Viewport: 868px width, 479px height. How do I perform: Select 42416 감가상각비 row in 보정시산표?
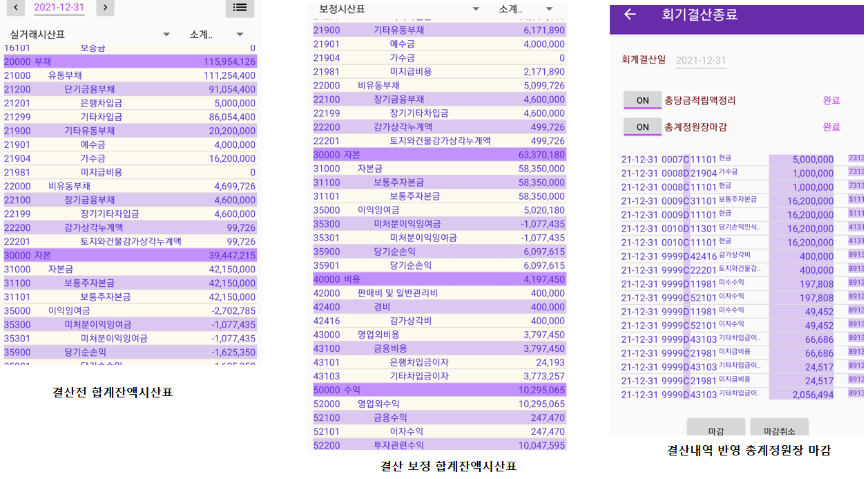[439, 321]
